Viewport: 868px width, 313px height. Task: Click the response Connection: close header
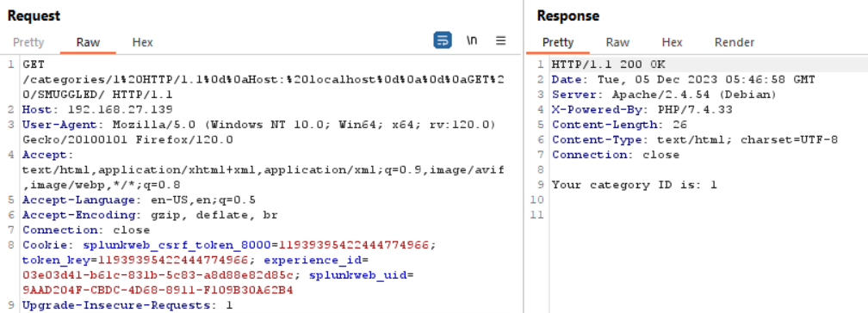click(x=616, y=155)
